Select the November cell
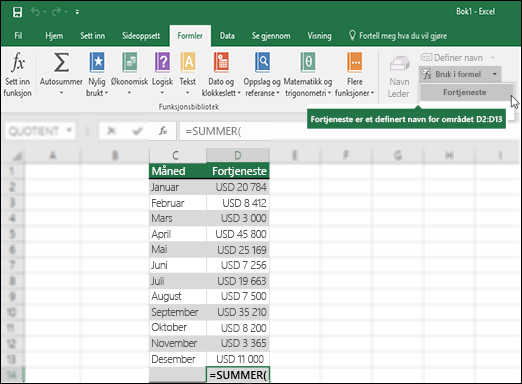Screen dimensions: 522x384 pos(177,343)
